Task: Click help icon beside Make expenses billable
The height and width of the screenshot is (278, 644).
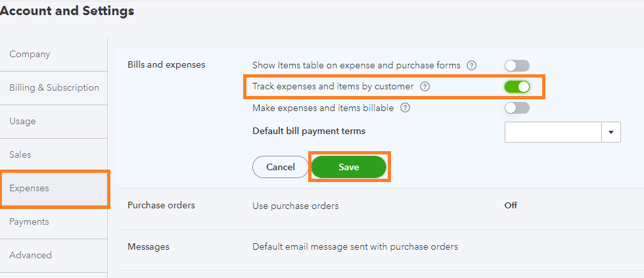Action: 405,108
